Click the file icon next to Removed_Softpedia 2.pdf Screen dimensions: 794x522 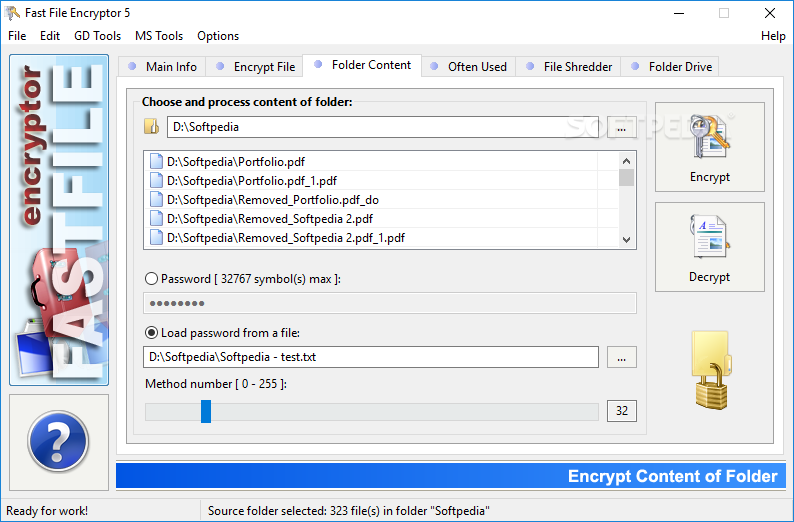point(156,219)
